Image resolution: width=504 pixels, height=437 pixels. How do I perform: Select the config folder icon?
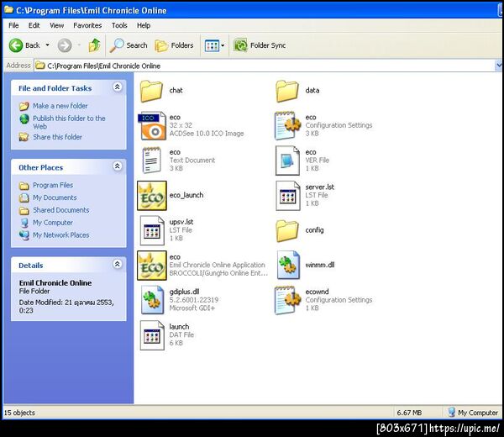[287, 230]
